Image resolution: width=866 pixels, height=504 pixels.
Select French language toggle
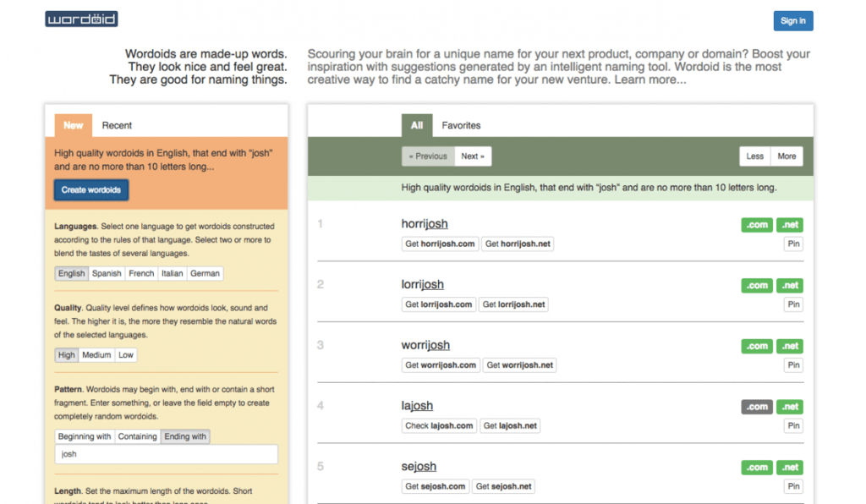click(x=141, y=273)
